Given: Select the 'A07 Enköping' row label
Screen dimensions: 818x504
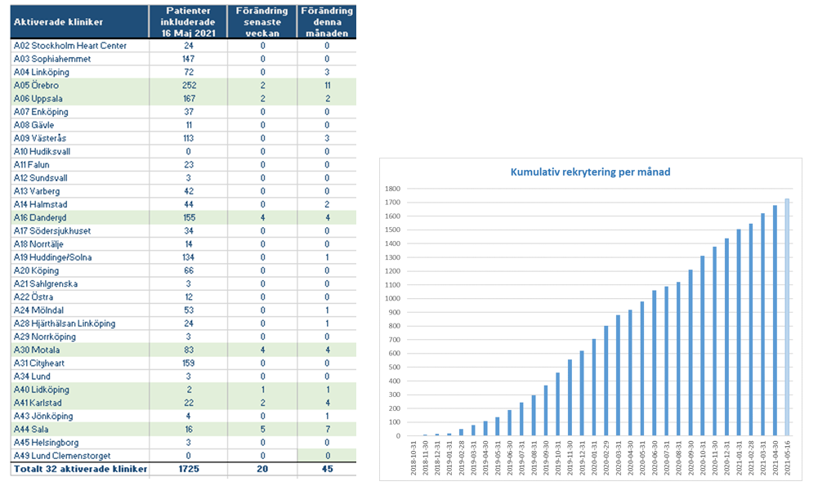Looking at the screenshot, I should [41, 112].
